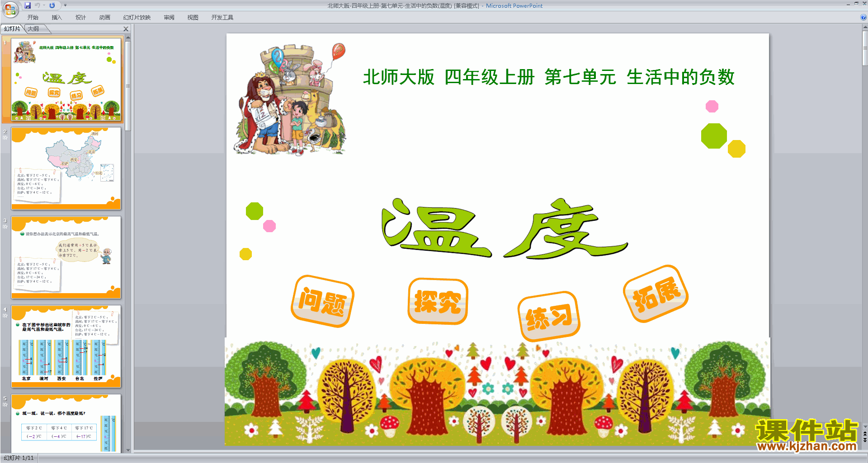Click the animation star icon beside slide 4

pyautogui.click(x=5, y=316)
